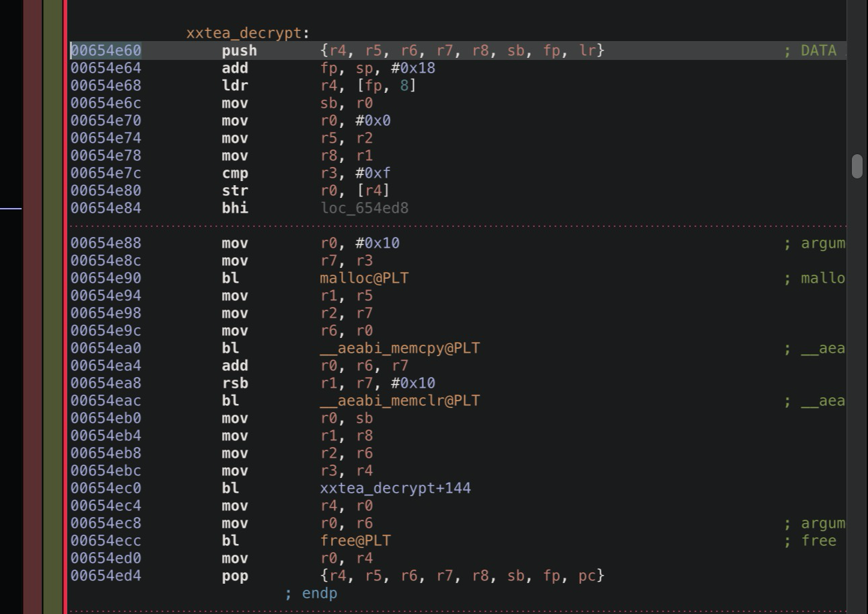The height and width of the screenshot is (614, 868).
Task: Select address 00654eac
Action: tap(106, 401)
